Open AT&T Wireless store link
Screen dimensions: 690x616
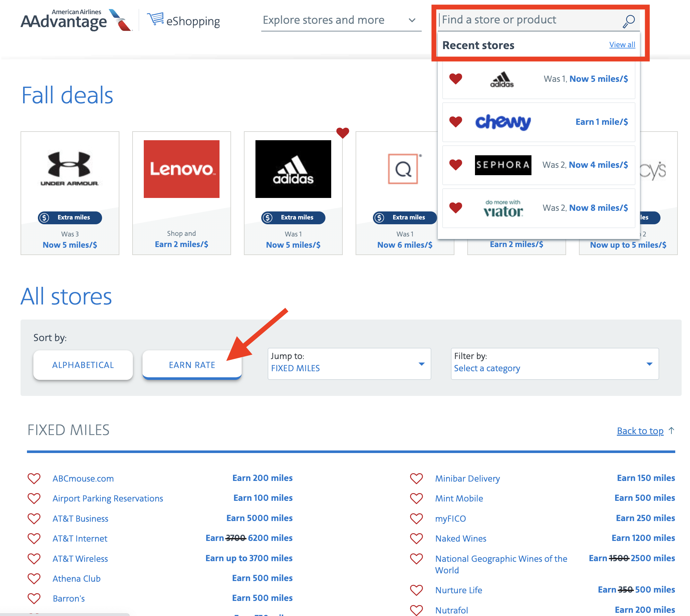pos(80,559)
